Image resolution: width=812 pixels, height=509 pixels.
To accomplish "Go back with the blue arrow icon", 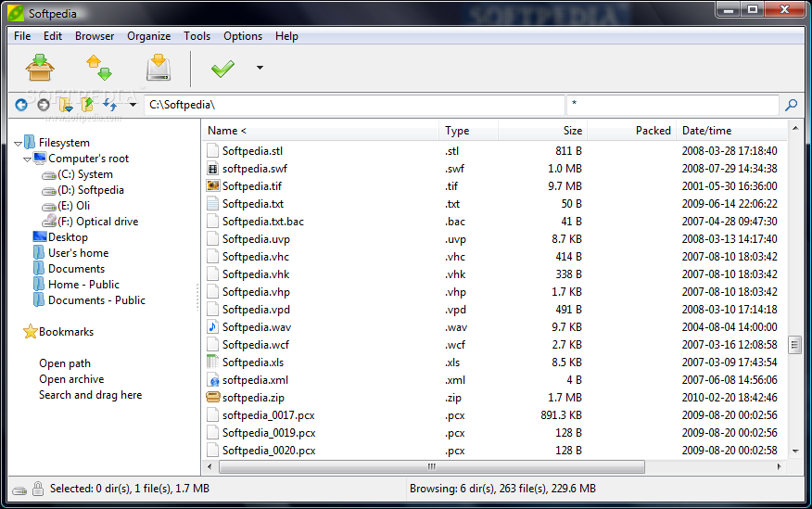I will tap(21, 105).
